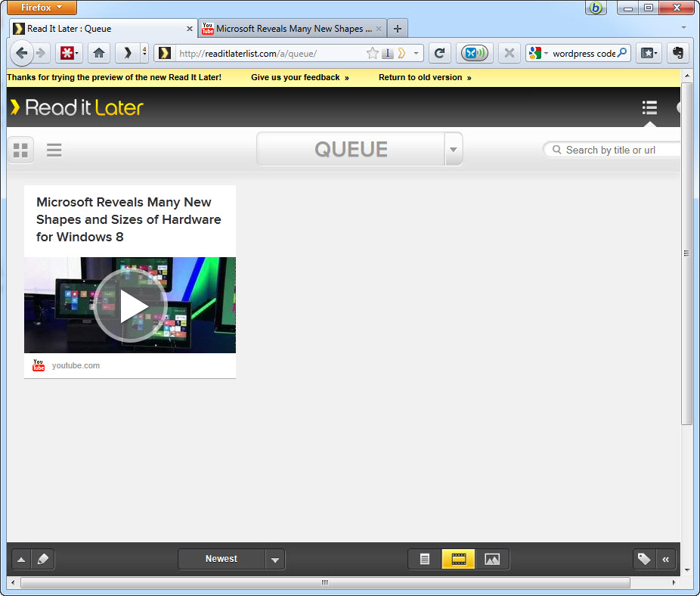Click the green 'b' icon in the title bar
The height and width of the screenshot is (596, 700).
click(596, 8)
